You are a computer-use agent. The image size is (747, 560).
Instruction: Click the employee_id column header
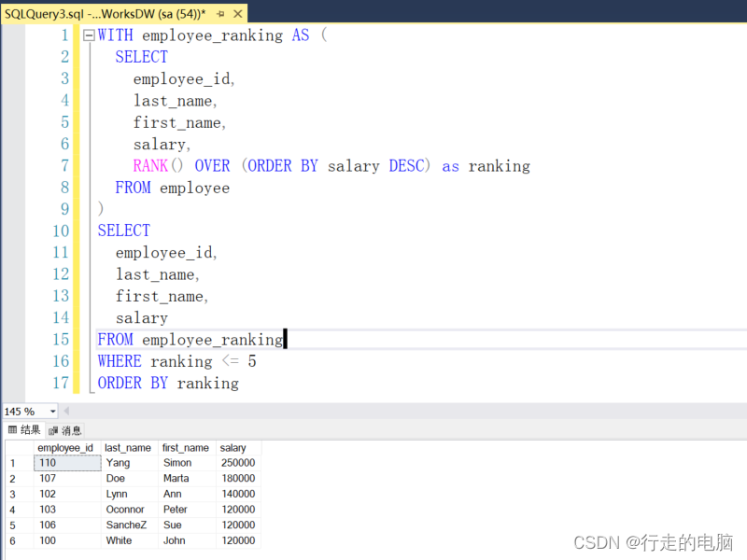(x=65, y=447)
